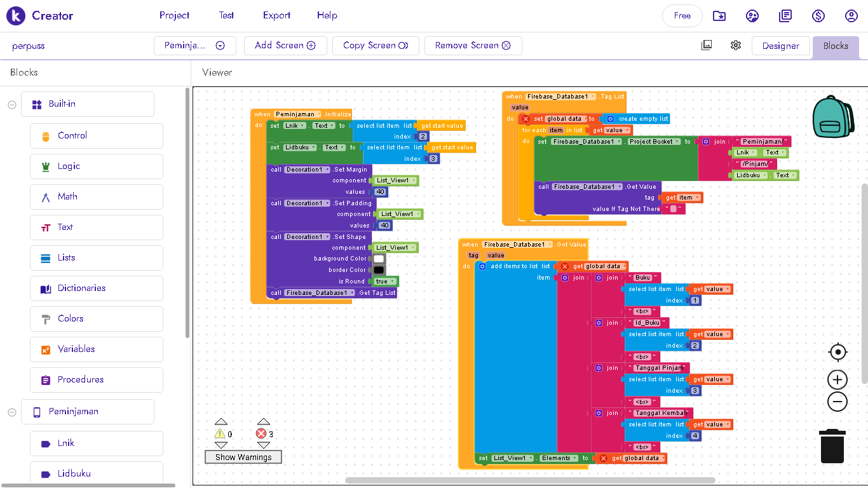Switch to the Designer tab
868x488 pixels.
(x=780, y=46)
